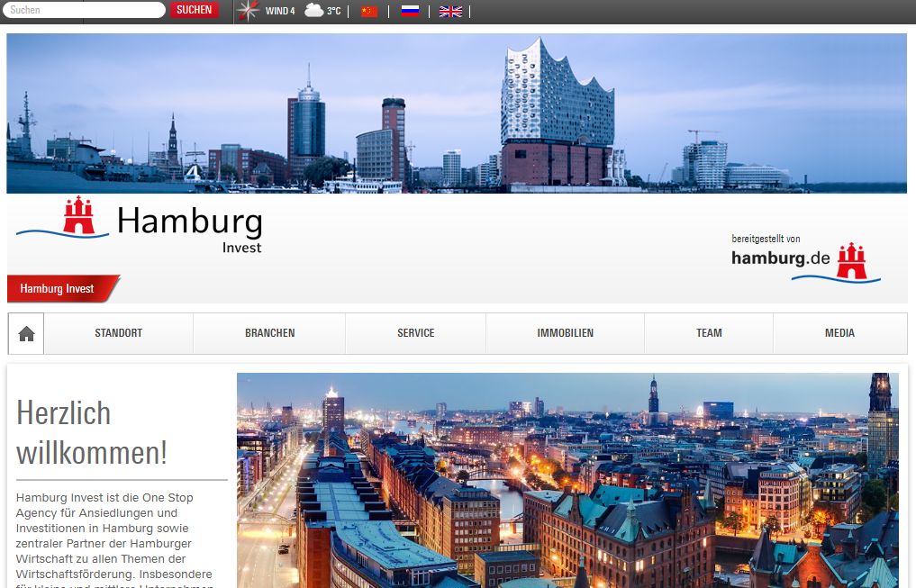Switch to the Chinese language flag
Image resolution: width=916 pixels, height=588 pixels.
369,11
